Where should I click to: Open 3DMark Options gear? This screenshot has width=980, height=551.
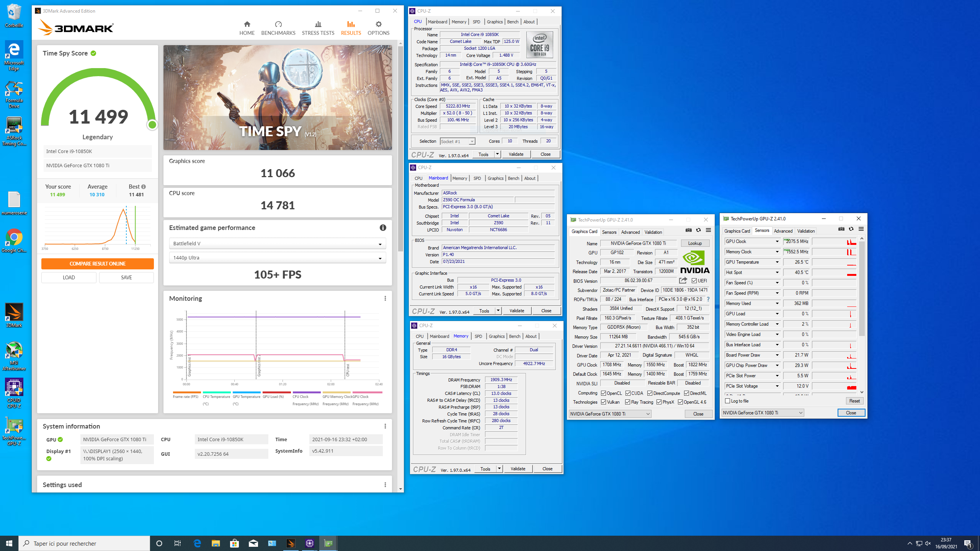tap(379, 28)
